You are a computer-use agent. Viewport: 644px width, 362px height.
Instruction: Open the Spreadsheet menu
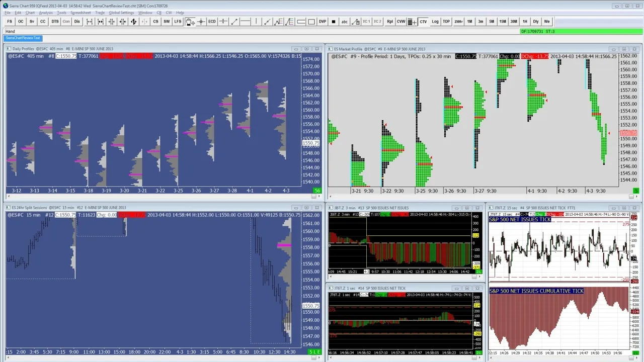tap(81, 13)
